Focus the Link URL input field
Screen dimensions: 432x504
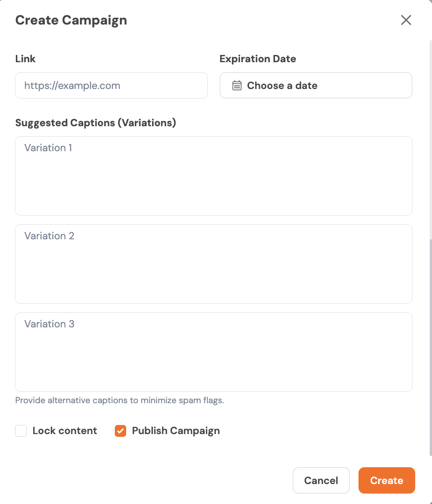click(x=111, y=85)
